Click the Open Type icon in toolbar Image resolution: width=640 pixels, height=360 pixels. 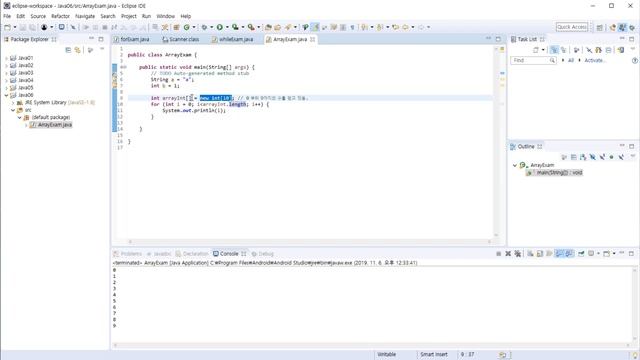pyautogui.click(x=268, y=27)
